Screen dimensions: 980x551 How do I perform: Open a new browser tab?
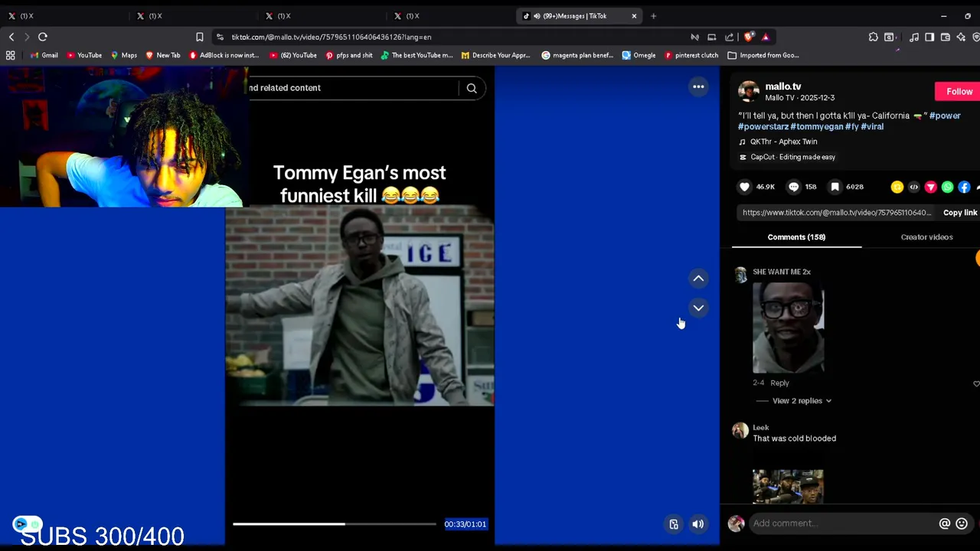coord(653,16)
